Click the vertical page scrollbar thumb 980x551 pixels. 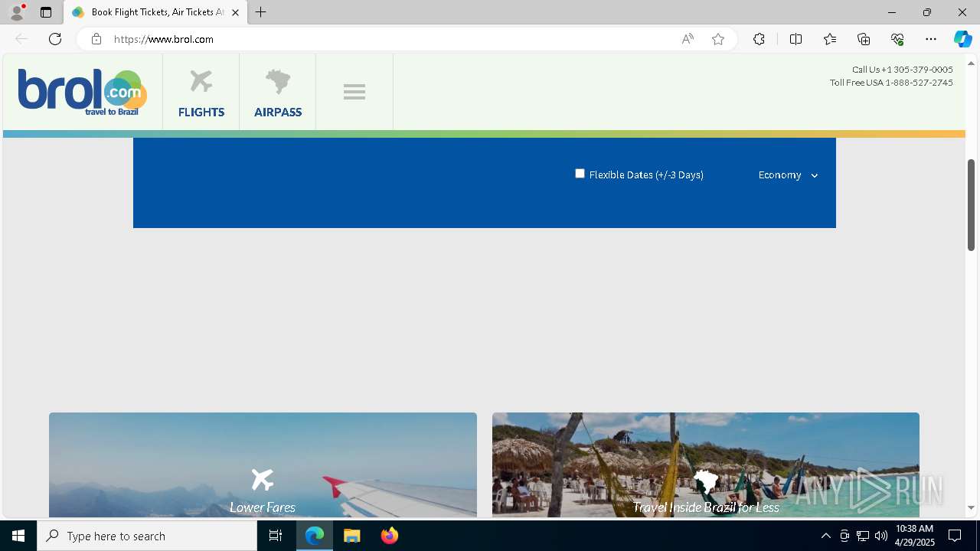pyautogui.click(x=971, y=205)
